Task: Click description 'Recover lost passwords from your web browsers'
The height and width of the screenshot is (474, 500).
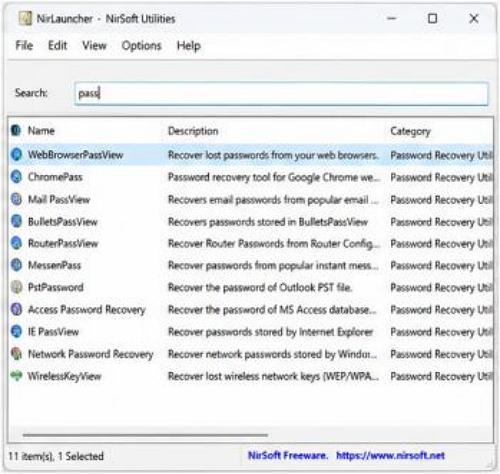Action: click(x=273, y=155)
